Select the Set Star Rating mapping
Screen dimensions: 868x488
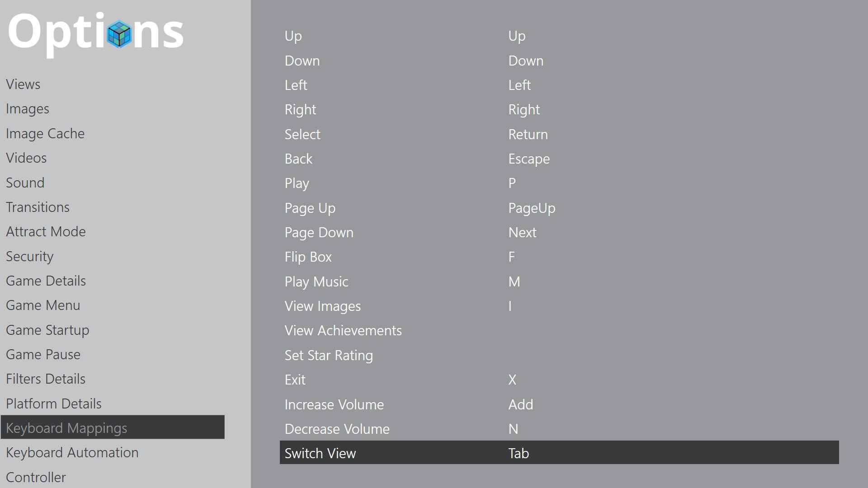pyautogui.click(x=559, y=356)
